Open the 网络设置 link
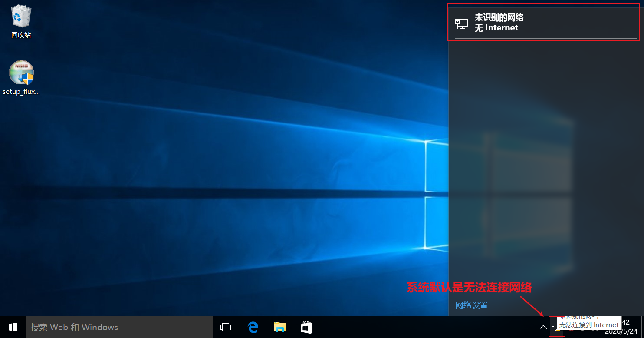644x338 pixels. click(x=471, y=305)
